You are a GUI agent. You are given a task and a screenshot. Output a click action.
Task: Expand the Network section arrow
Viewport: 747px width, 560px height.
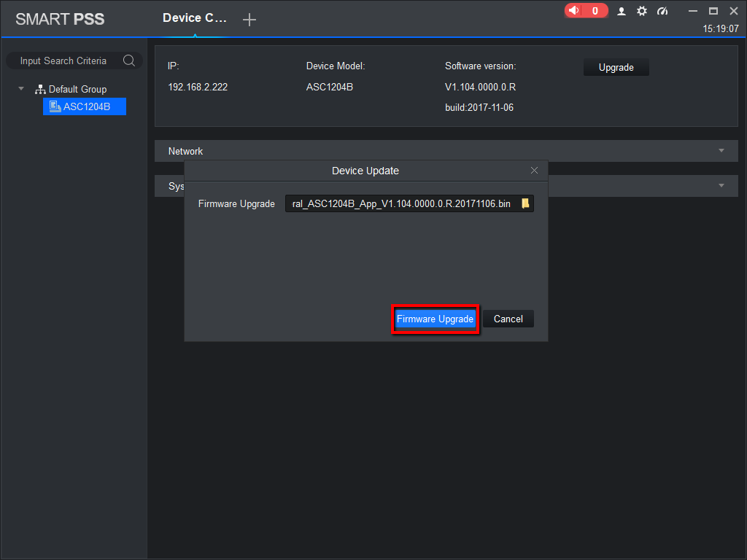coord(721,150)
